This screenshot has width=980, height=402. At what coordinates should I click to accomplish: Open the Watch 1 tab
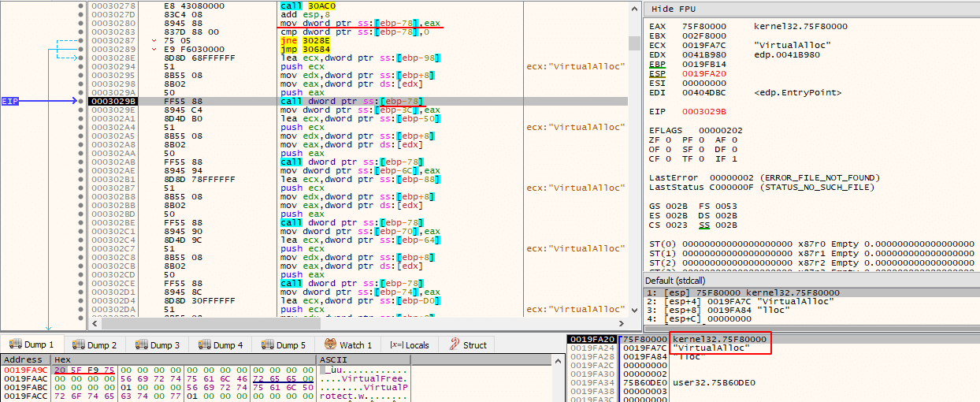(348, 344)
